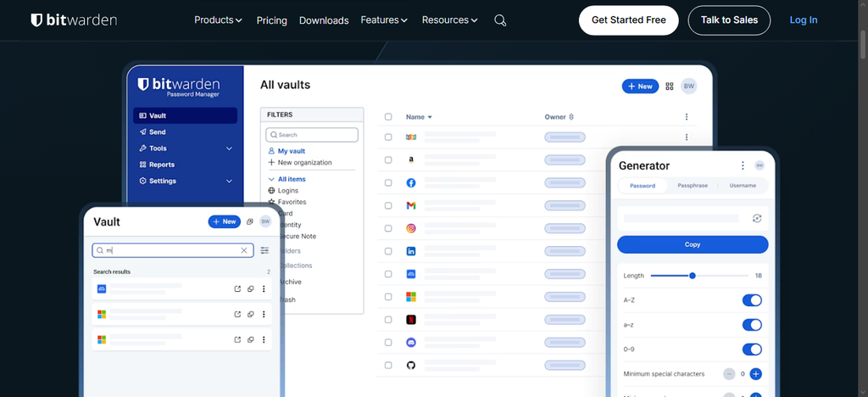Image resolution: width=868 pixels, height=397 pixels.
Task: Open the site search magnifier icon
Action: (x=500, y=20)
